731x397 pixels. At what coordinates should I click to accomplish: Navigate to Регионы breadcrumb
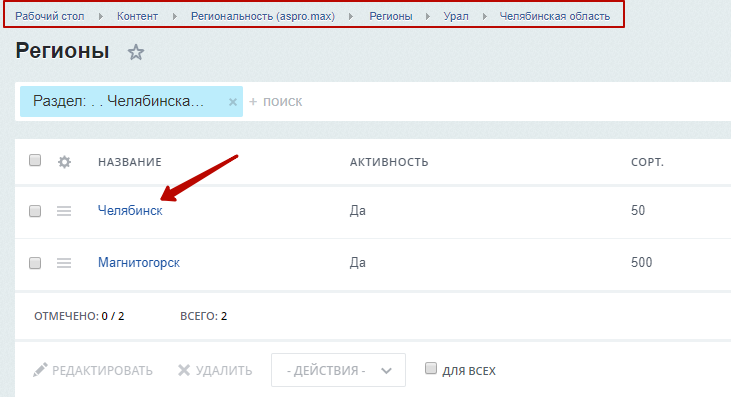click(x=391, y=16)
